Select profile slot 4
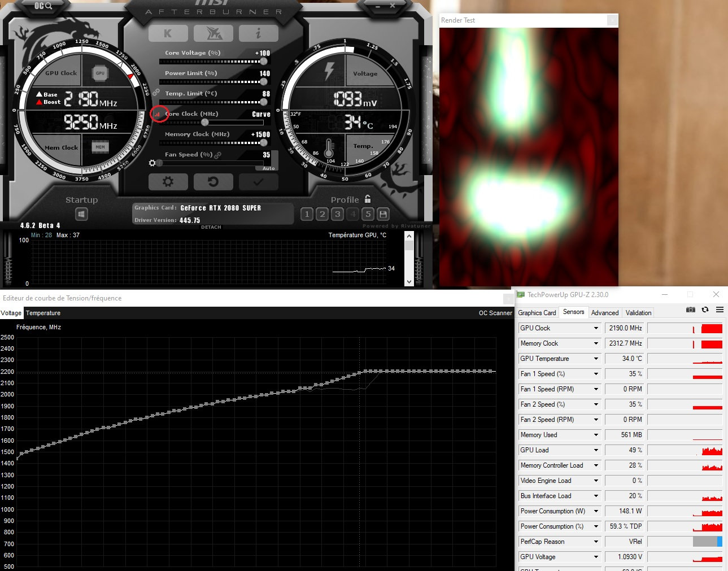The height and width of the screenshot is (571, 728). (353, 214)
